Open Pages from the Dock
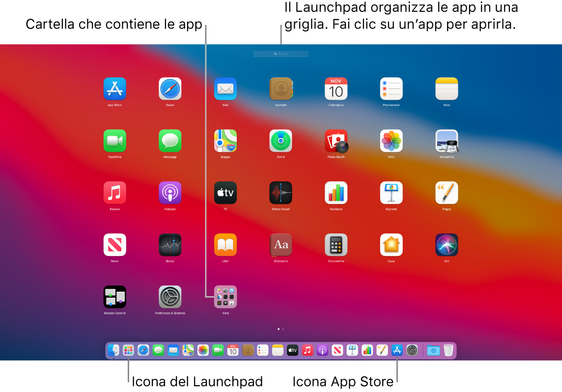 point(382,350)
